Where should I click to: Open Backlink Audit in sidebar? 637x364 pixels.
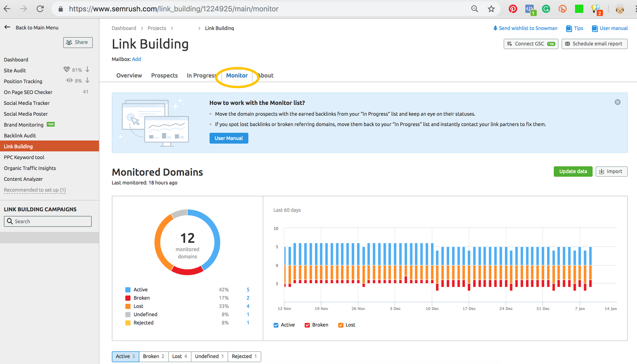[x=20, y=135]
